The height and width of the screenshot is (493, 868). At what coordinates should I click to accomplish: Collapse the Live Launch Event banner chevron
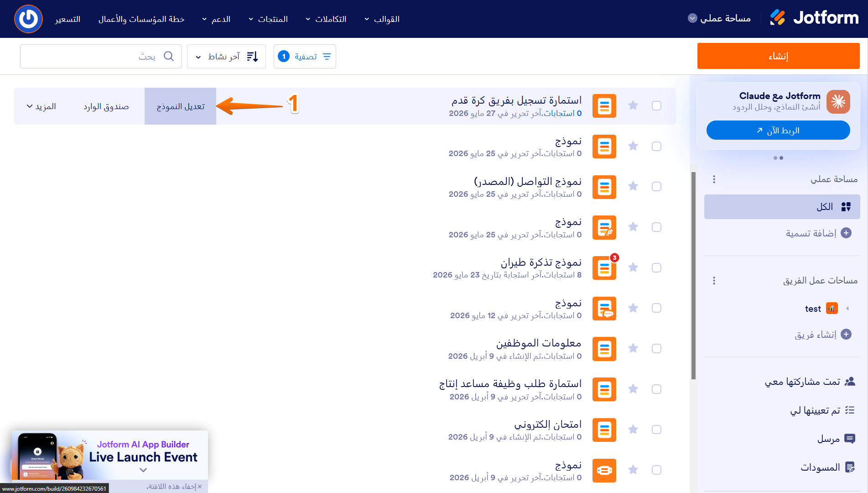point(143,470)
